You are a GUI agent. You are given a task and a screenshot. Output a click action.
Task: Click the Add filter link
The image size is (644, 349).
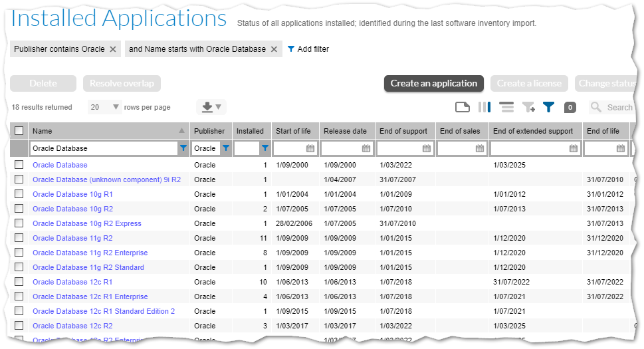point(313,49)
